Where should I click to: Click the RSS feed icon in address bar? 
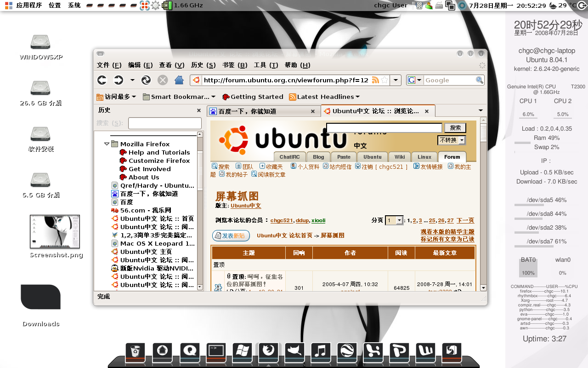pyautogui.click(x=375, y=80)
